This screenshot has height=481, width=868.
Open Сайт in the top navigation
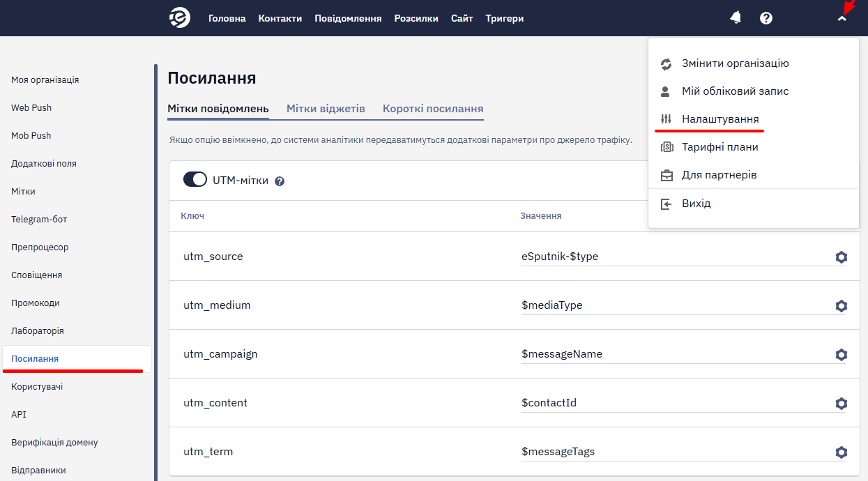[462, 18]
